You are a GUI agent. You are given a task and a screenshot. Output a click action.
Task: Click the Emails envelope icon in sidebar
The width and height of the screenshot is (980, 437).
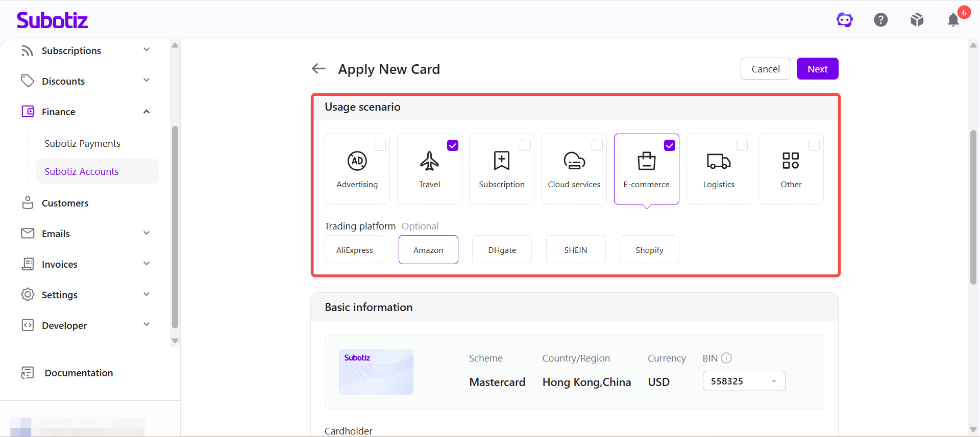[x=28, y=233]
